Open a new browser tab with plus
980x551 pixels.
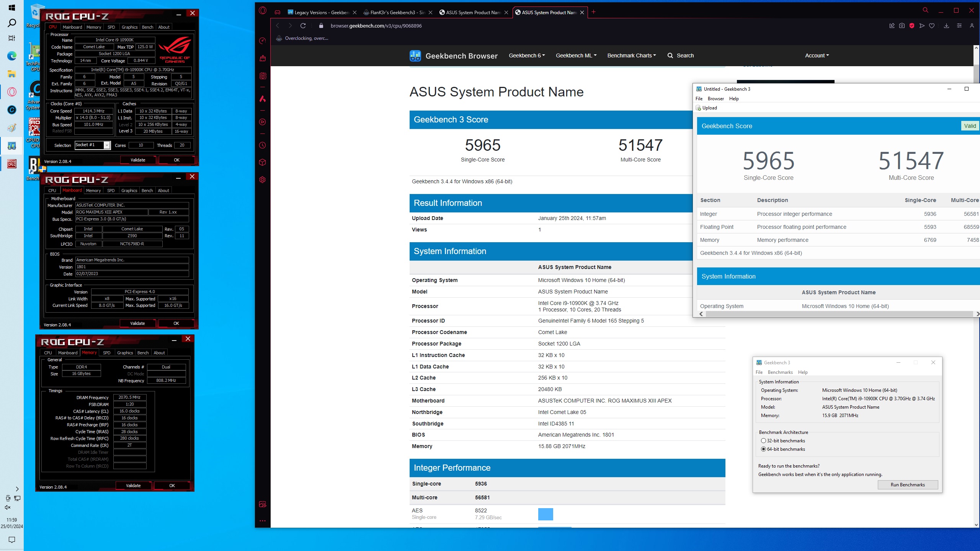coord(593,12)
